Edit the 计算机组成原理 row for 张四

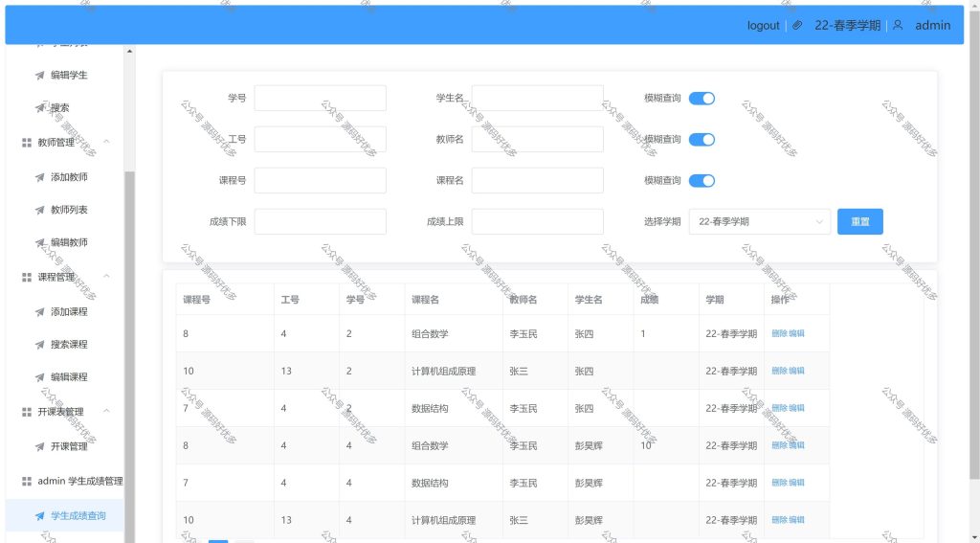click(796, 371)
